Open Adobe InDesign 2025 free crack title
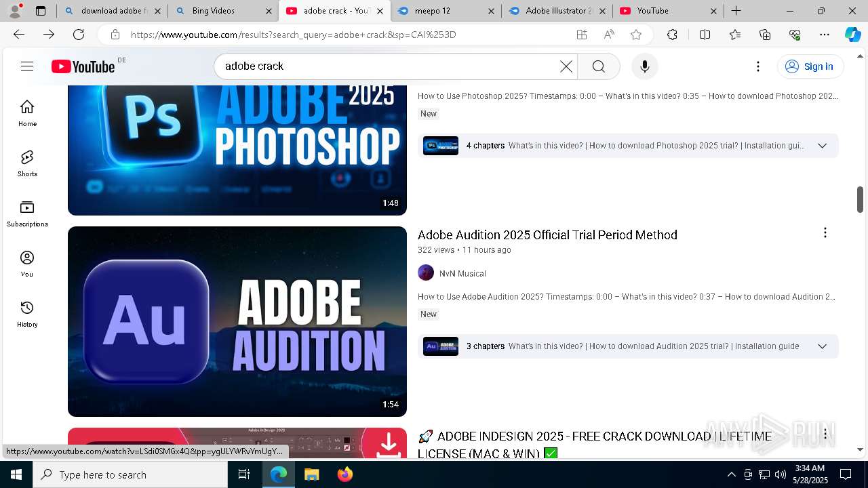 (x=595, y=445)
